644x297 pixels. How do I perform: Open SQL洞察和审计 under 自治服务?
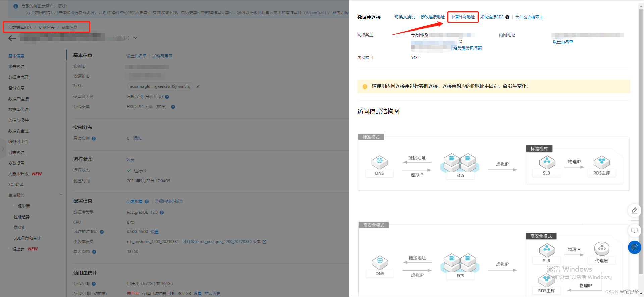(x=27, y=238)
